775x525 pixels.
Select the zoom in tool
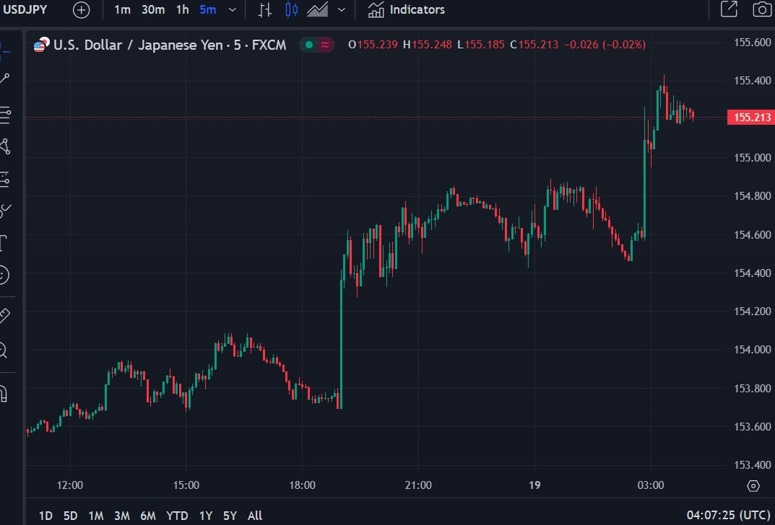(4, 350)
